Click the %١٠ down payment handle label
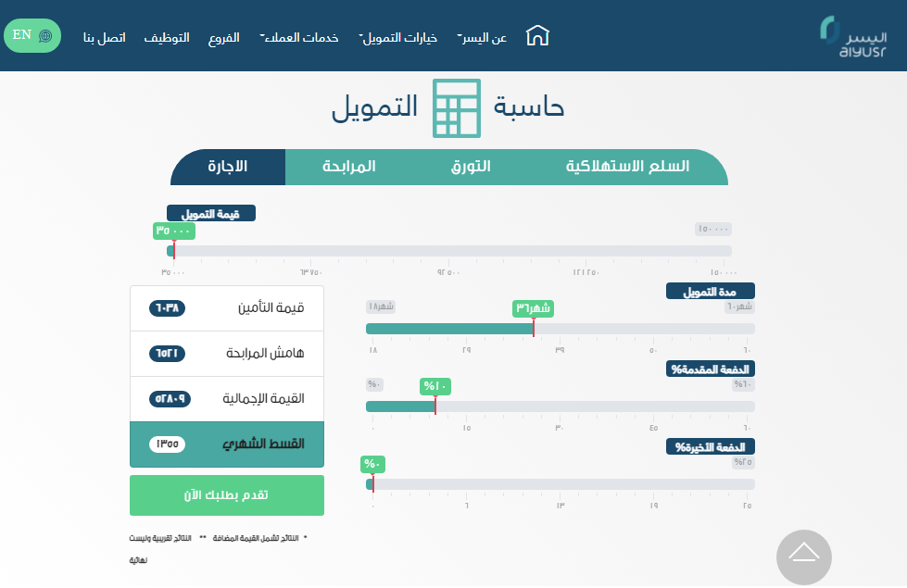907x588 pixels. coord(435,386)
